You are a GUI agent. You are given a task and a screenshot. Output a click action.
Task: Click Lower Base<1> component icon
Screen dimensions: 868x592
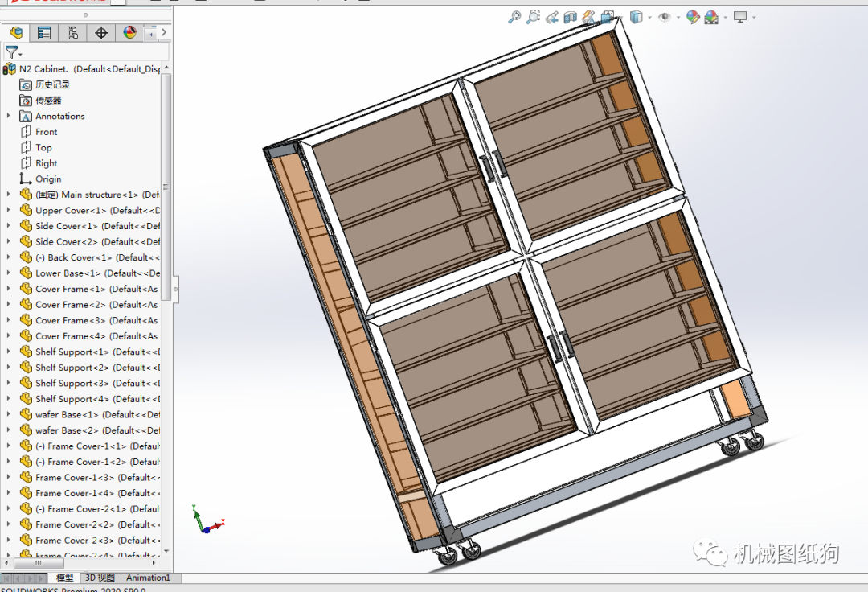(x=26, y=273)
